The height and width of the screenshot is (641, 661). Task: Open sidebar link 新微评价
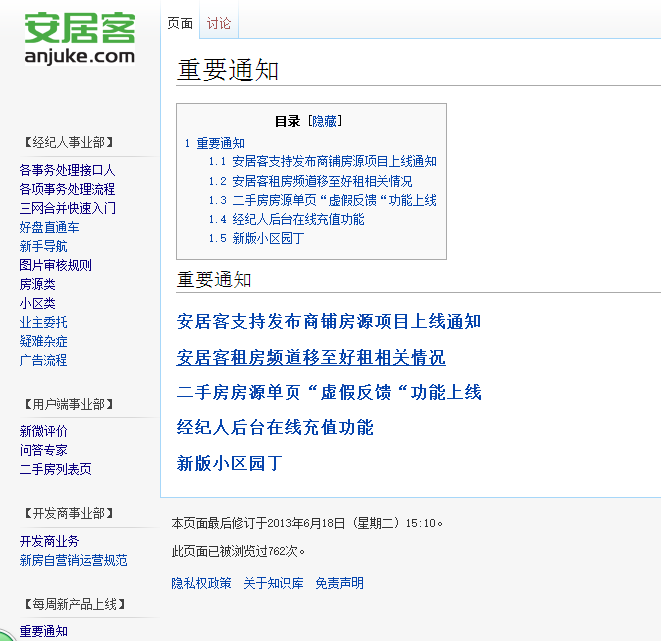[43, 431]
